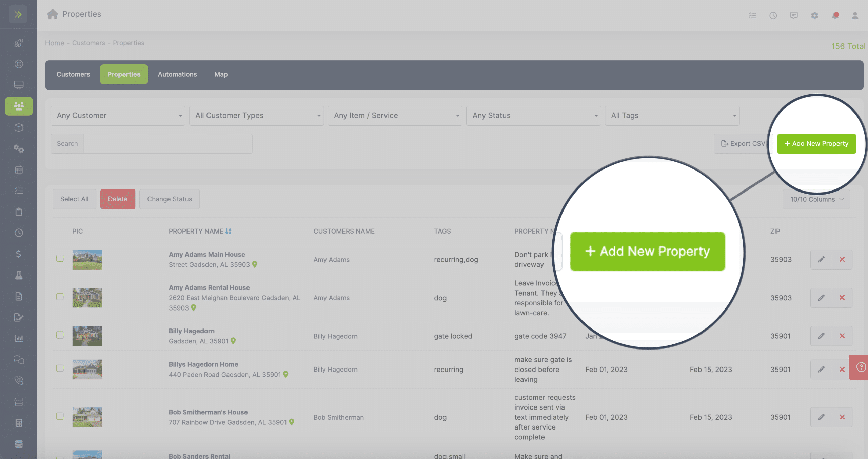The width and height of the screenshot is (868, 459).
Task: Click the Customers Name column header
Action: (344, 231)
